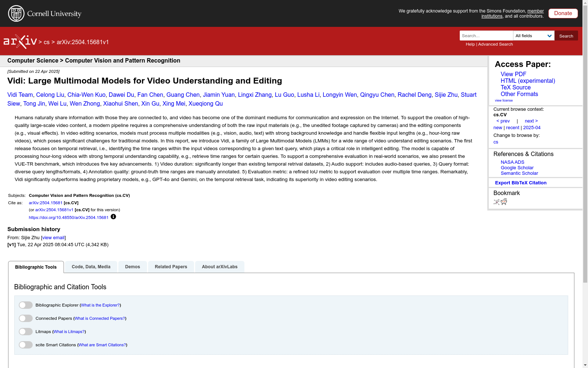Open author Sijie Zhu link
The width and height of the screenshot is (588, 368).
(446, 95)
